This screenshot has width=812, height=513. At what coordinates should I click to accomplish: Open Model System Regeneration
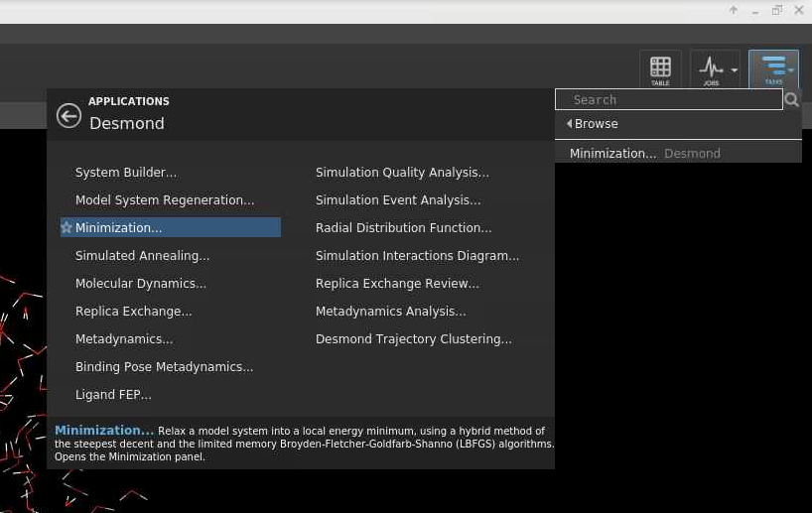(x=165, y=199)
